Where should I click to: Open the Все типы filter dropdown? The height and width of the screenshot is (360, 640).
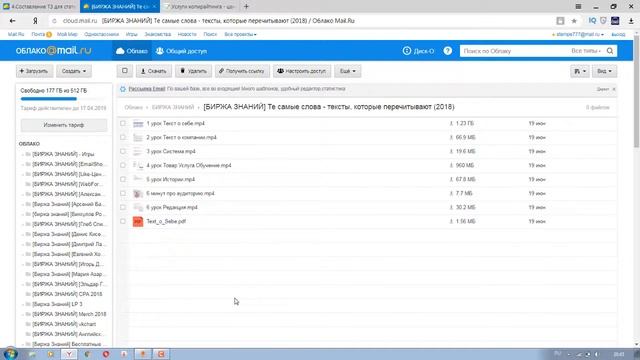pos(586,51)
